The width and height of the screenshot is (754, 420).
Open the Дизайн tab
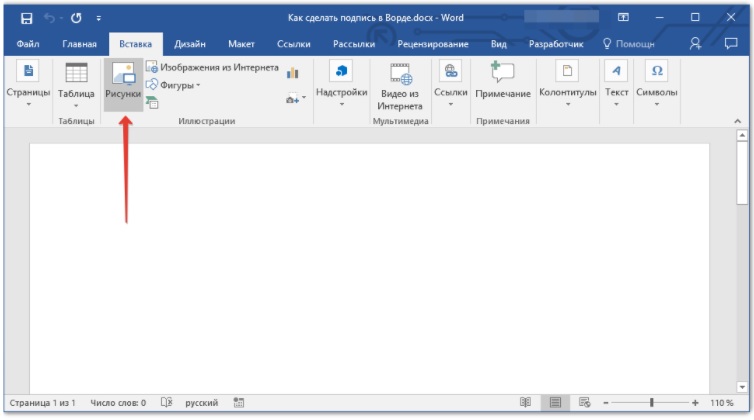point(190,44)
